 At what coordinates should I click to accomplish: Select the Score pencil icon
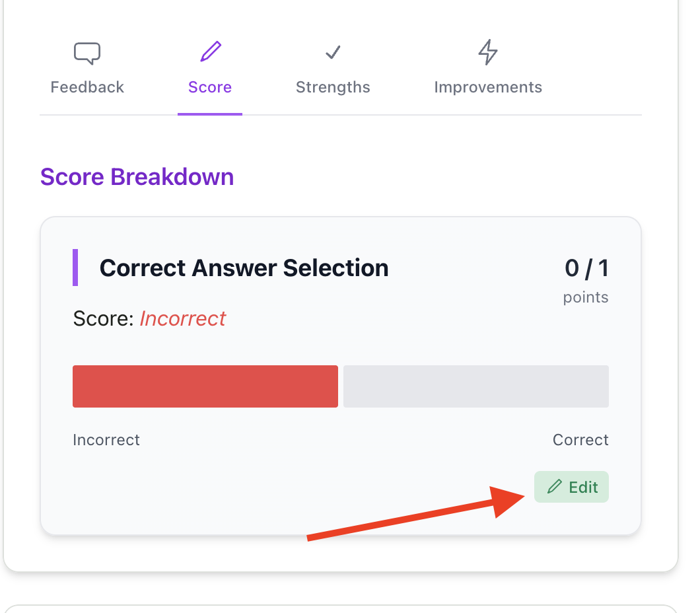pyautogui.click(x=209, y=52)
